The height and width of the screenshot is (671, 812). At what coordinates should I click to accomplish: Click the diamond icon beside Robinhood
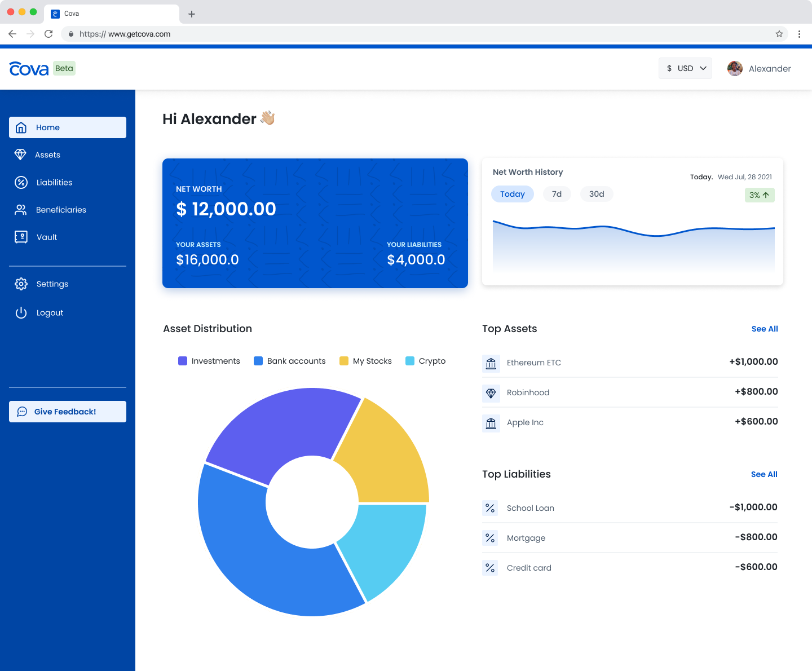(491, 393)
